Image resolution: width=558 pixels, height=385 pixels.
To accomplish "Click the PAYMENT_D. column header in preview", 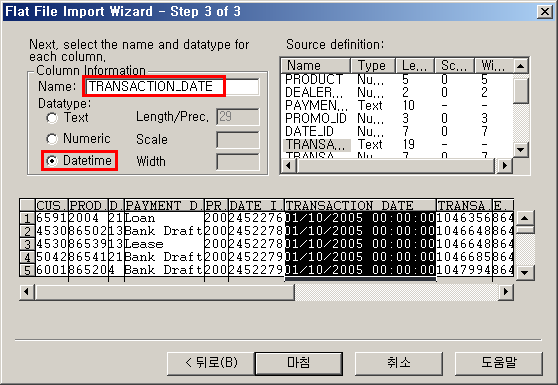I will (x=164, y=205).
